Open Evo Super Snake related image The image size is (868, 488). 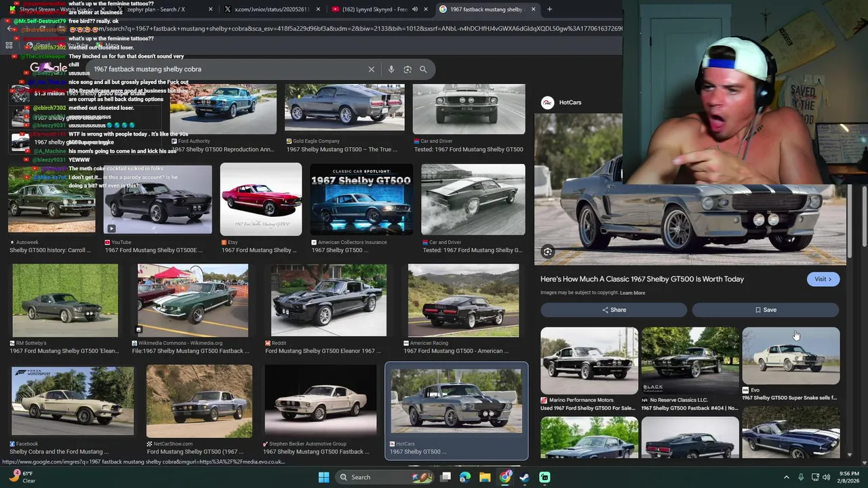pos(791,357)
